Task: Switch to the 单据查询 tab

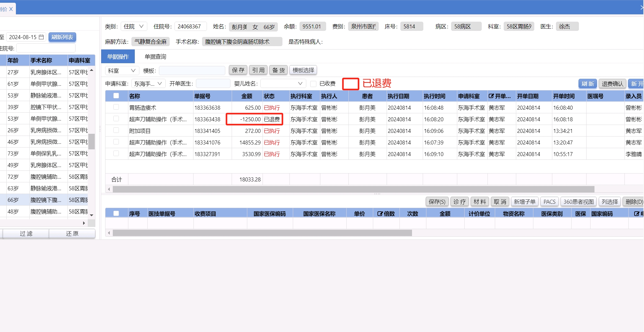Action: coord(155,57)
